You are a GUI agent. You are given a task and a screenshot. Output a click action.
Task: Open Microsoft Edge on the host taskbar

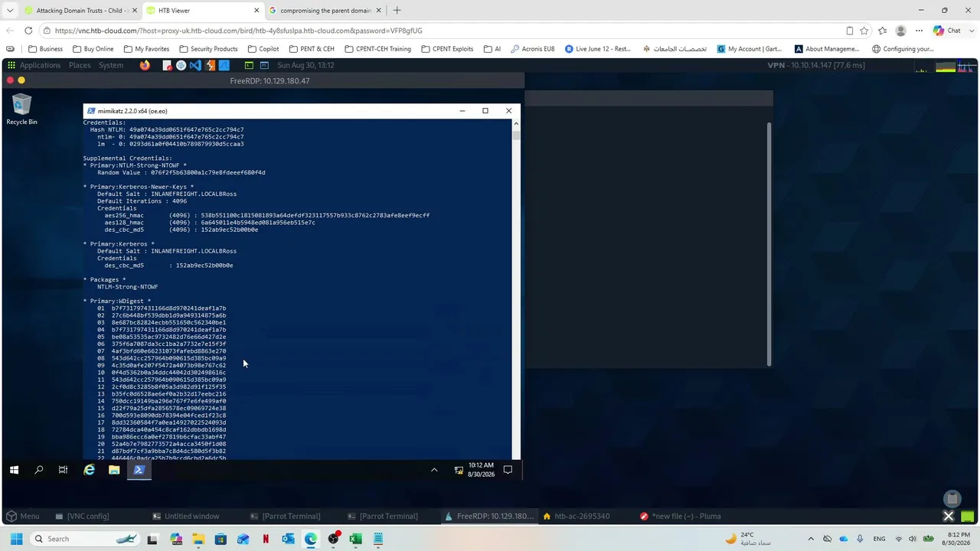click(x=311, y=539)
